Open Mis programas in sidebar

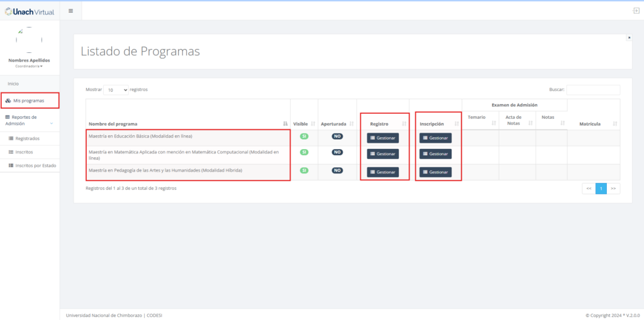point(29,101)
